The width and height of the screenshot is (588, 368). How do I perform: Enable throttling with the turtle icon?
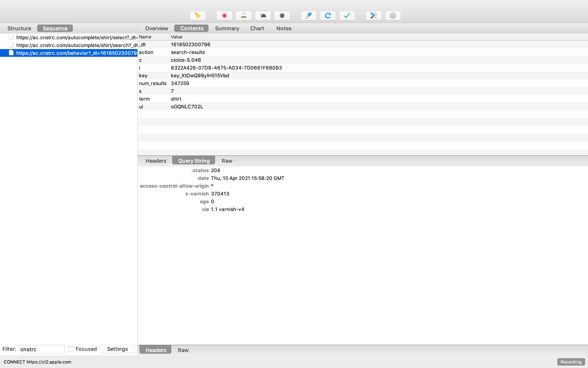click(x=263, y=16)
